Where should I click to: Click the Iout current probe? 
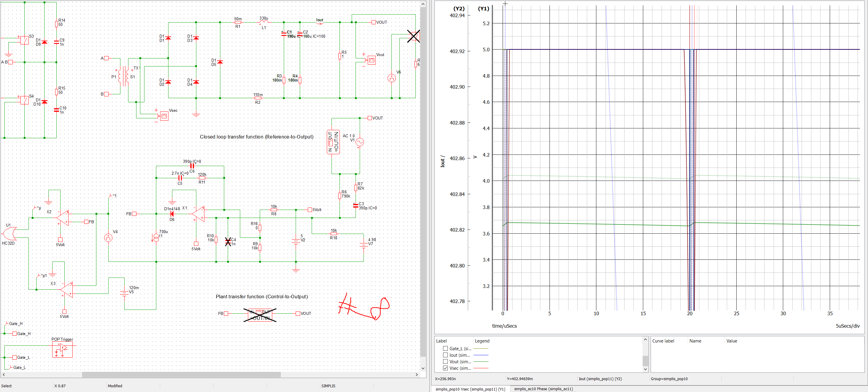coord(320,22)
